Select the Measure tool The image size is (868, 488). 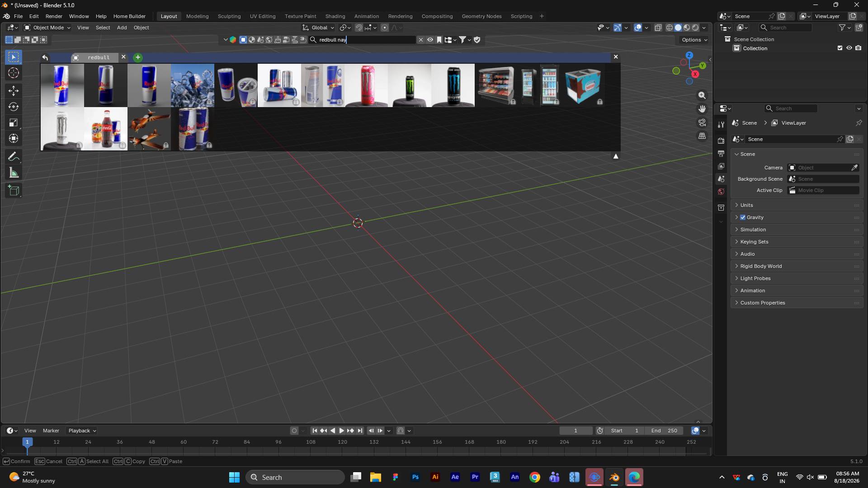click(x=14, y=173)
